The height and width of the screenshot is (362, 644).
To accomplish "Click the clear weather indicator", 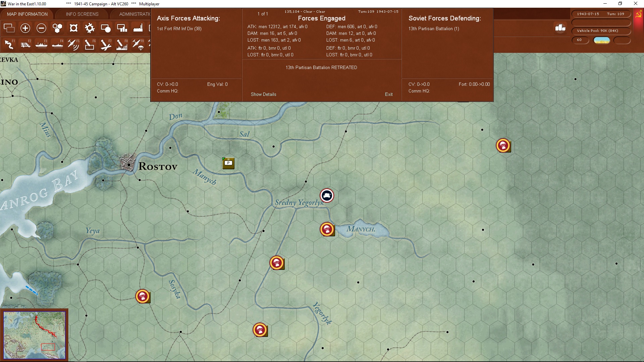I will (x=601, y=40).
